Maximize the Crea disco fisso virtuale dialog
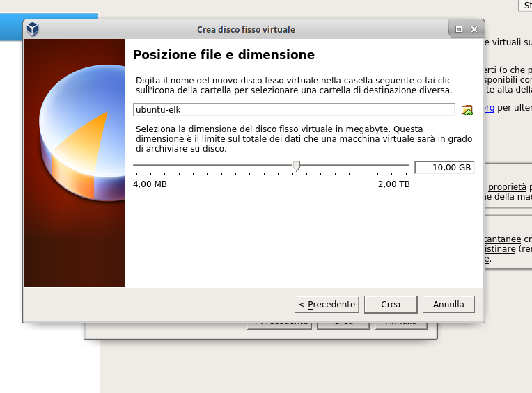Image resolution: width=532 pixels, height=393 pixels. click(459, 29)
